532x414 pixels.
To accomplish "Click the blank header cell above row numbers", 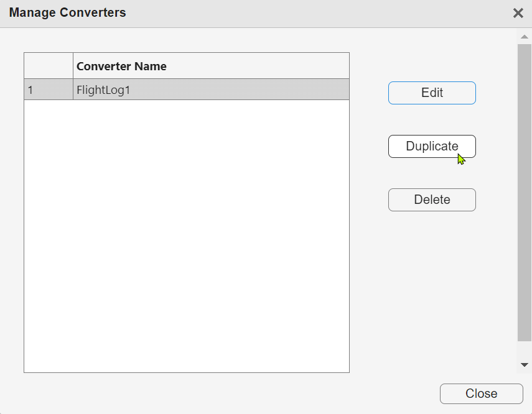I will [x=49, y=66].
